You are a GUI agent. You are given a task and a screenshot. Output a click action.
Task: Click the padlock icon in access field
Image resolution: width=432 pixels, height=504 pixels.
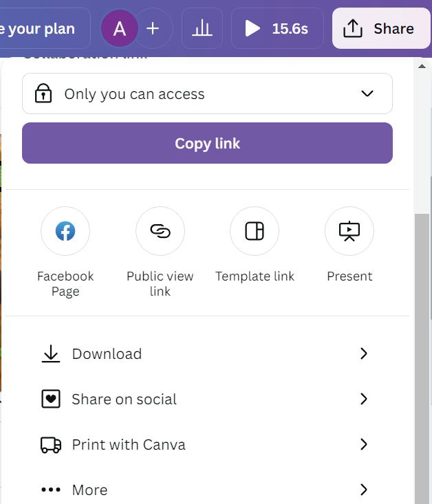click(43, 94)
